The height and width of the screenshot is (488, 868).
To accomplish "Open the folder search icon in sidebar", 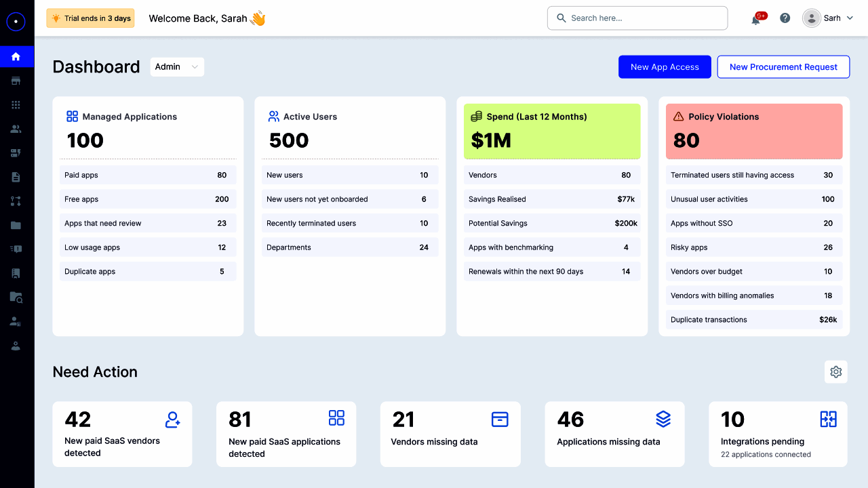I will pyautogui.click(x=16, y=297).
